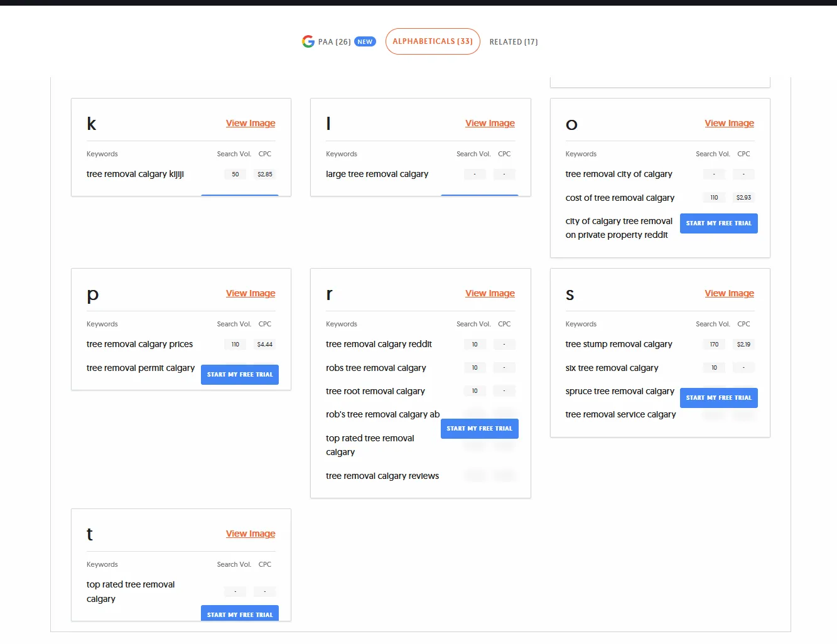Open View Image for letter k
837x644 pixels.
pos(251,123)
